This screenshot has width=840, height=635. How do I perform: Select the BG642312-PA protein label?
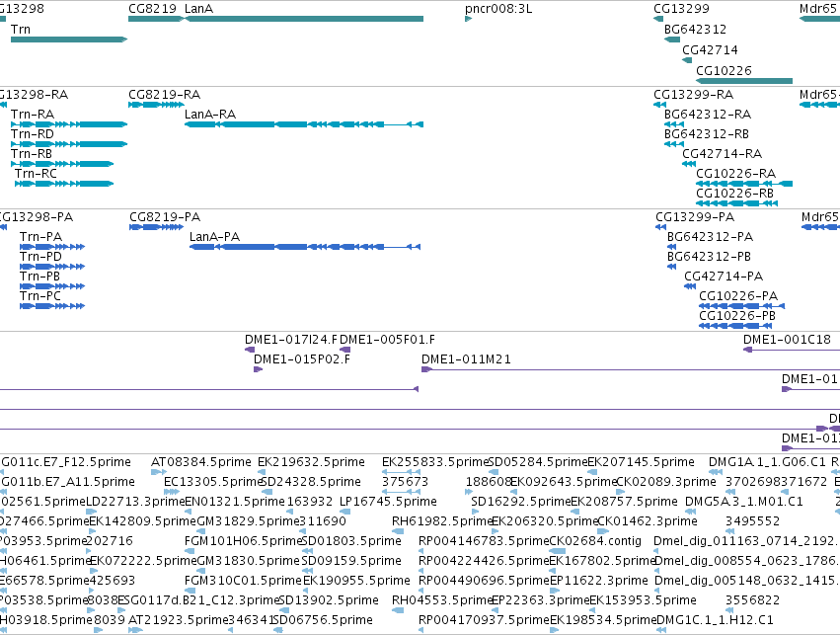pyautogui.click(x=711, y=237)
